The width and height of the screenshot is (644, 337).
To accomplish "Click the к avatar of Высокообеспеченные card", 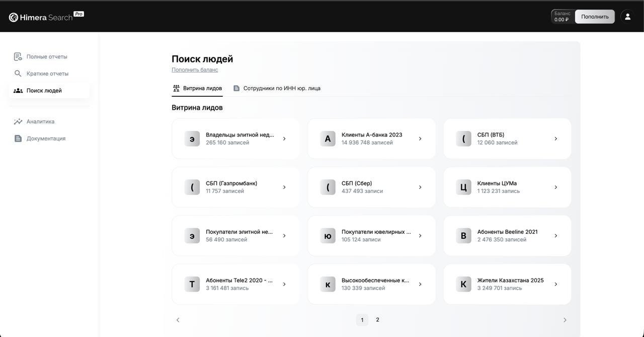I will click(328, 284).
